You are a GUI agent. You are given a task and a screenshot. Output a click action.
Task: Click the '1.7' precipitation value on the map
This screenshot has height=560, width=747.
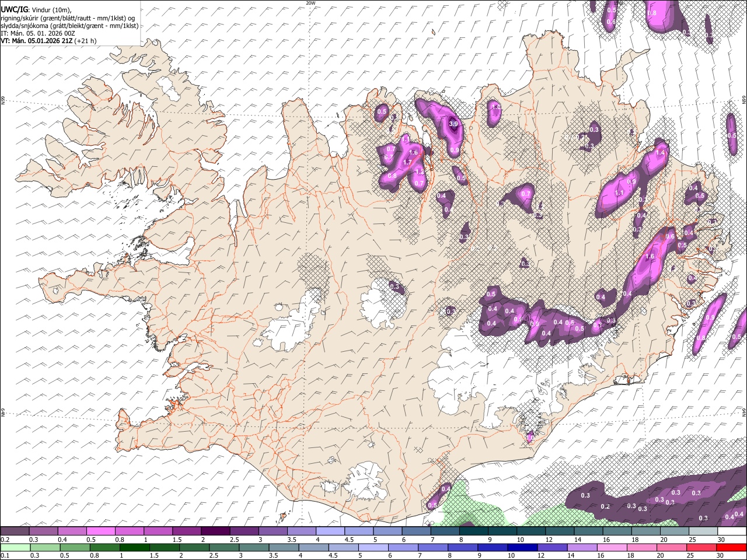coord(407,162)
